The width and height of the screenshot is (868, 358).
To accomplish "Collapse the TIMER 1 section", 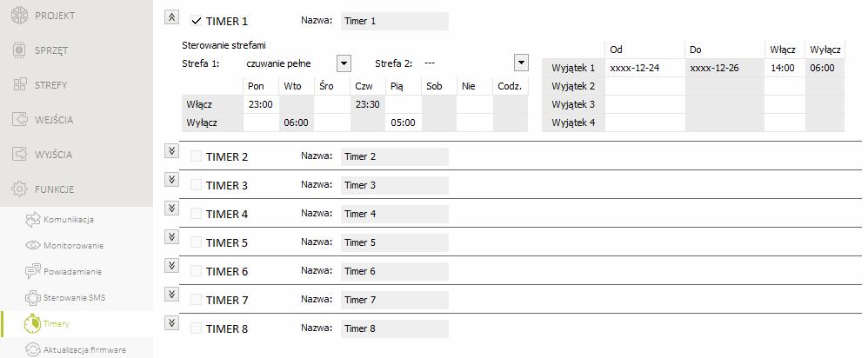I will pyautogui.click(x=171, y=17).
